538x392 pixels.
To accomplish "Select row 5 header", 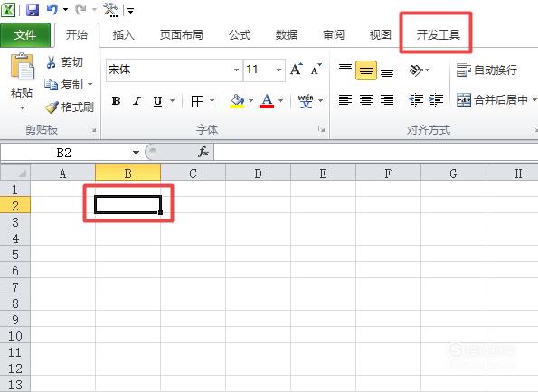I will [x=15, y=255].
